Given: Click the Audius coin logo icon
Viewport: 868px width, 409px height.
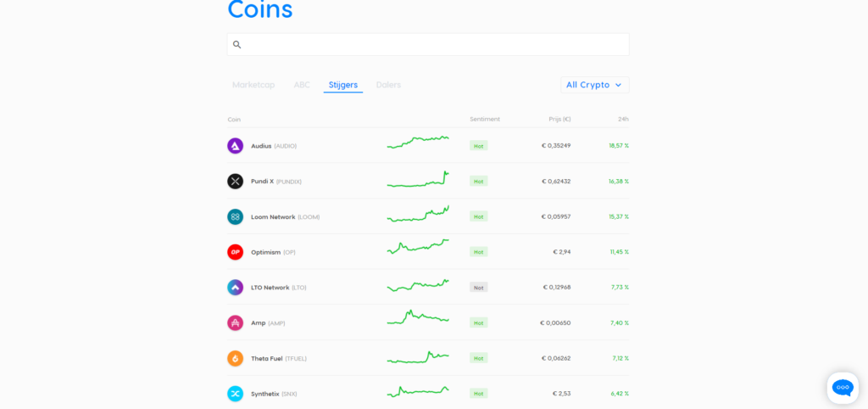Looking at the screenshot, I should pyautogui.click(x=235, y=146).
